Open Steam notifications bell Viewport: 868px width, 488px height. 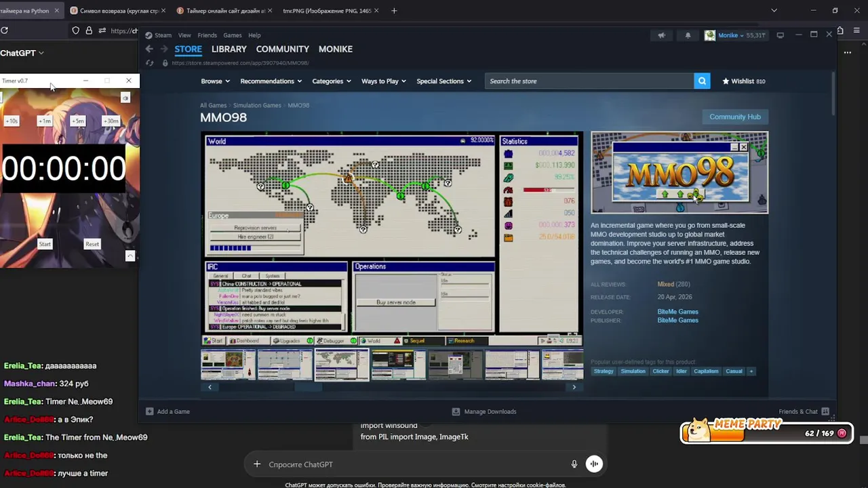[688, 35]
